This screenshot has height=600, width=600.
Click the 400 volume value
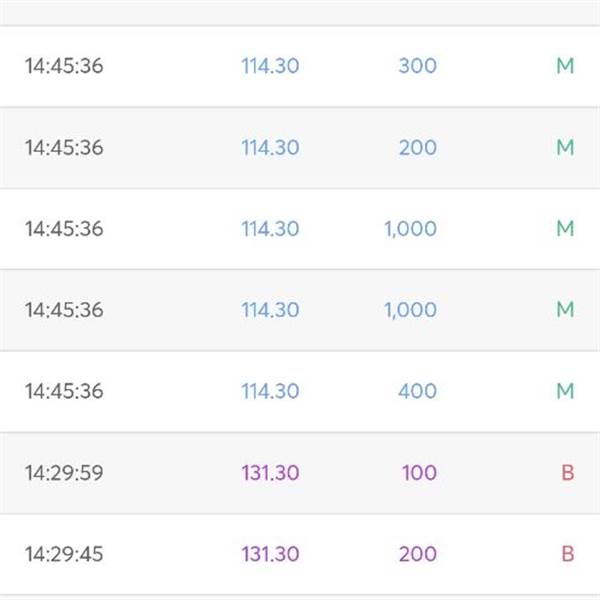pyautogui.click(x=417, y=391)
